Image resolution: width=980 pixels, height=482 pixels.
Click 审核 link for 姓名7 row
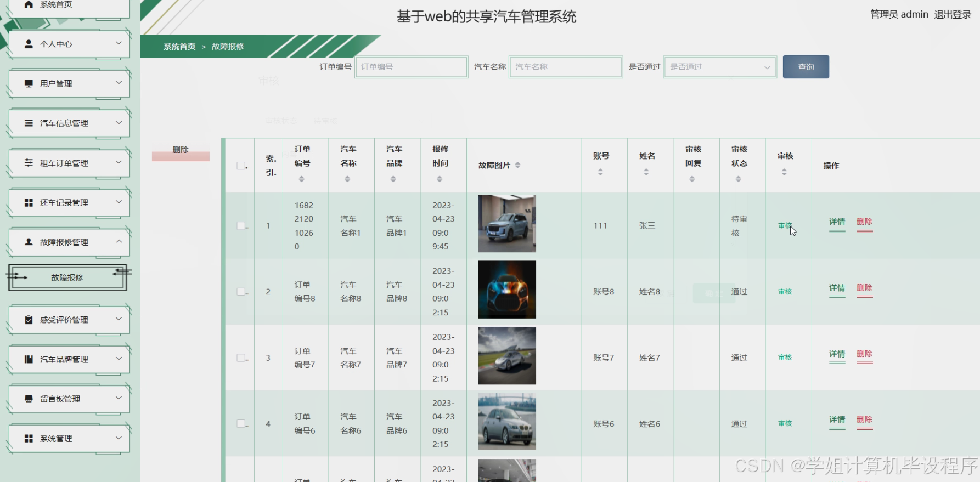point(785,358)
